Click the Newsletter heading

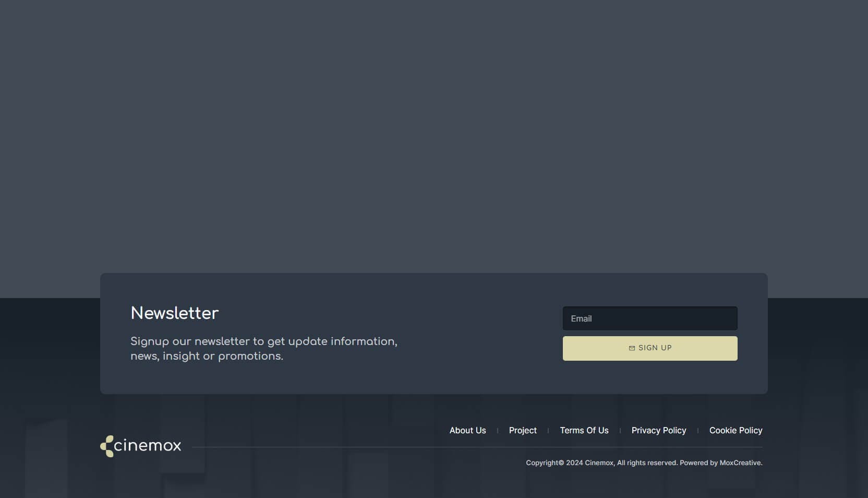click(x=175, y=313)
